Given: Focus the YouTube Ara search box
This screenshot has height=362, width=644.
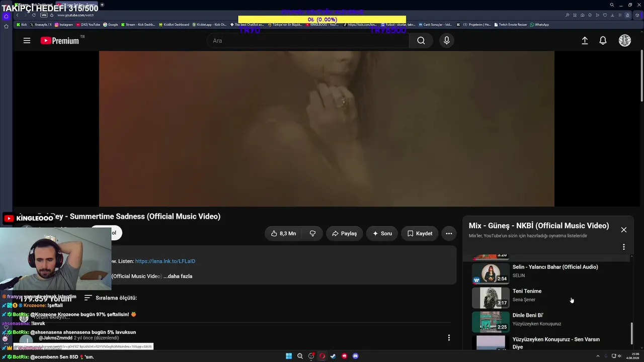Looking at the screenshot, I should click(x=307, y=41).
